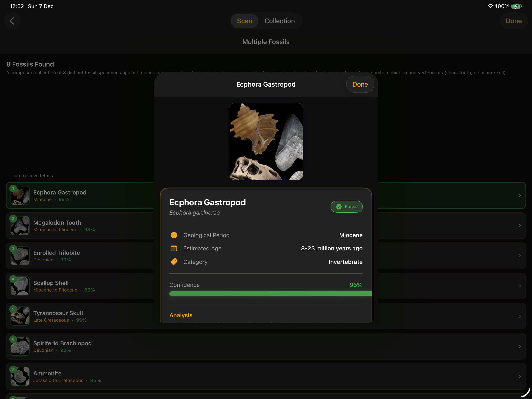Switch to the Scan tab

tap(244, 21)
